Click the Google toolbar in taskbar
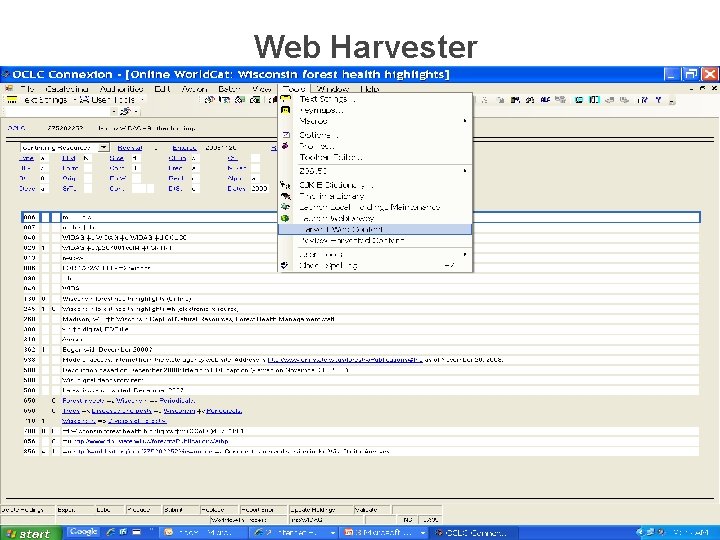720x540 pixels. tap(84, 532)
